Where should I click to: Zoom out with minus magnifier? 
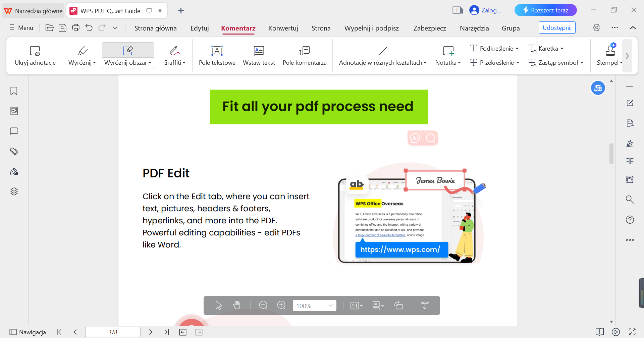coord(263,305)
